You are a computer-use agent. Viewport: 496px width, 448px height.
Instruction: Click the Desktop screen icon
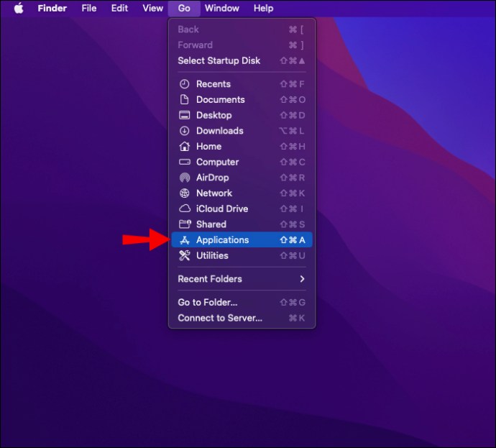(x=185, y=115)
